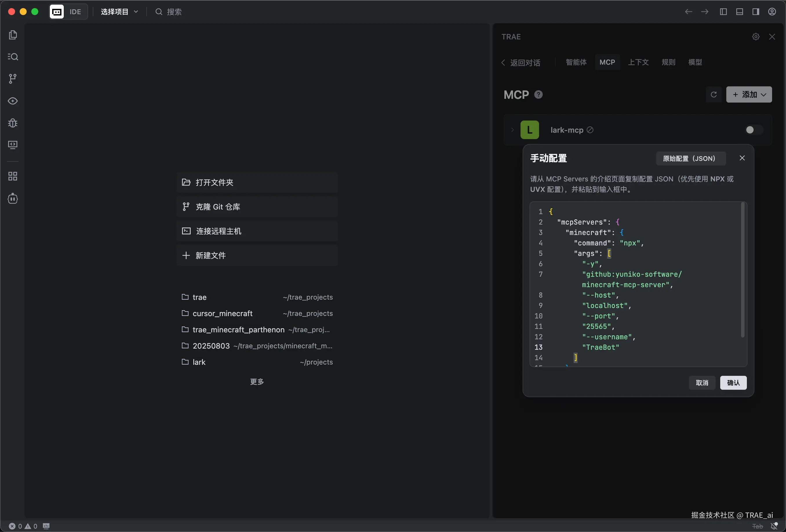Image resolution: width=786 pixels, height=532 pixels.
Task: Switch to the 规则 tab
Action: 668,62
